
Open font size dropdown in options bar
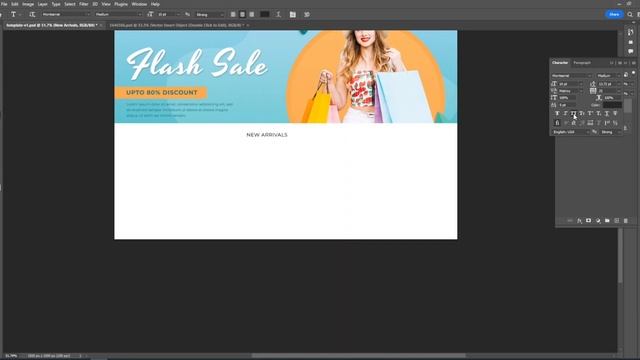(x=169, y=14)
